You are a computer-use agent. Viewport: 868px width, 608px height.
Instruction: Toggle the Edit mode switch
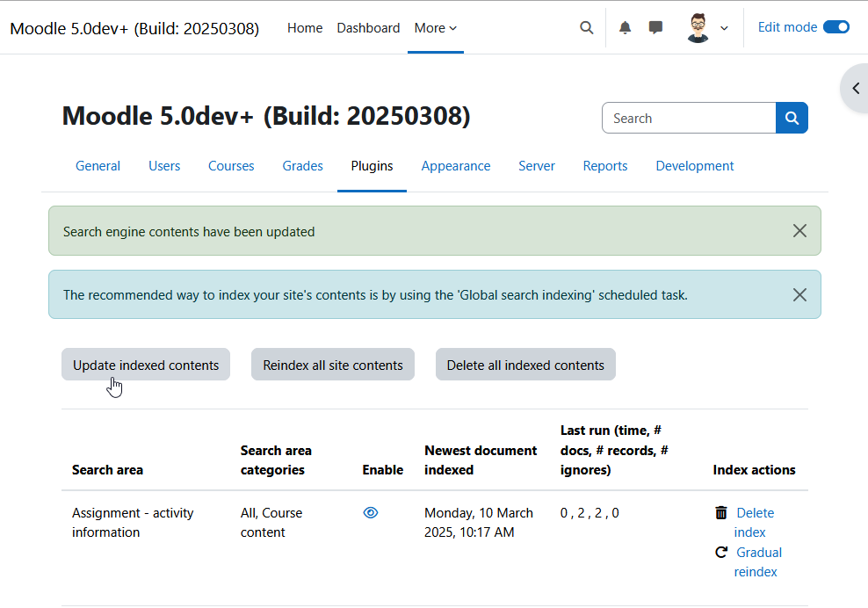click(x=835, y=27)
